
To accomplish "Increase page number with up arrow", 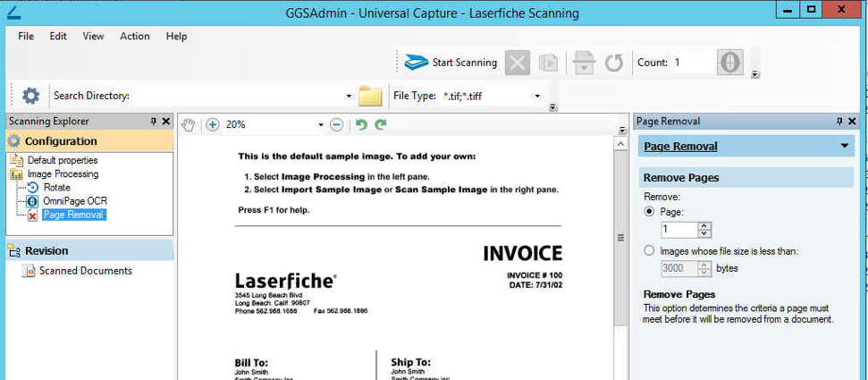I will (704, 225).
